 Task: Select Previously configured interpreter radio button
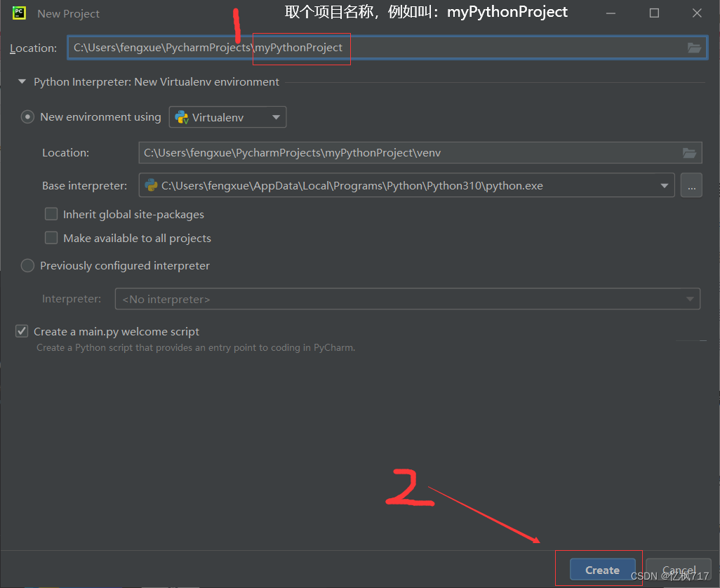27,265
